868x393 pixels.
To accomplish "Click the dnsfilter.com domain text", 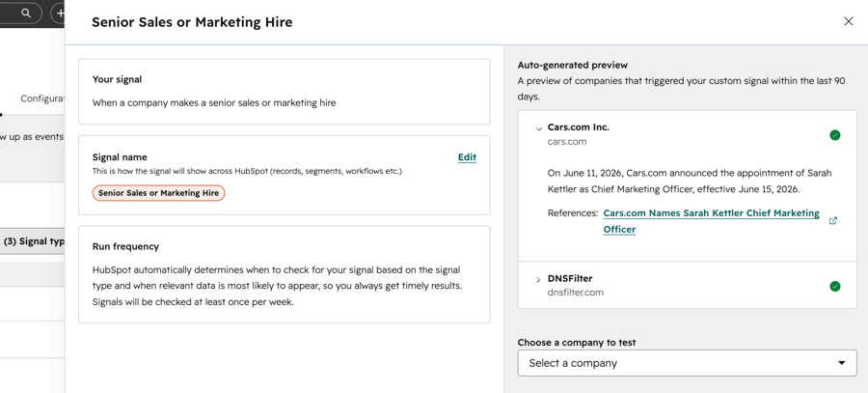I will point(575,293).
